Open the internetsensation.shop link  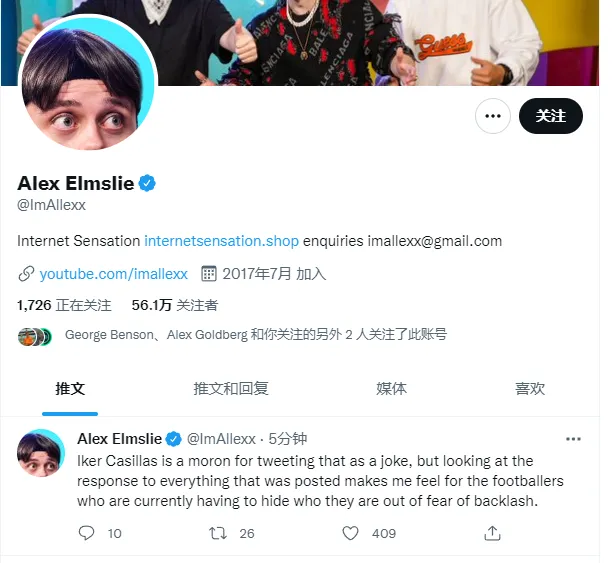pos(222,241)
